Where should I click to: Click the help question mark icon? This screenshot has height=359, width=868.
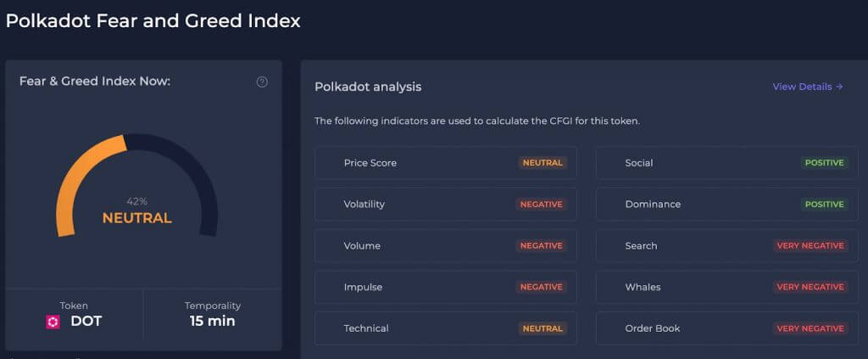pyautogui.click(x=262, y=82)
